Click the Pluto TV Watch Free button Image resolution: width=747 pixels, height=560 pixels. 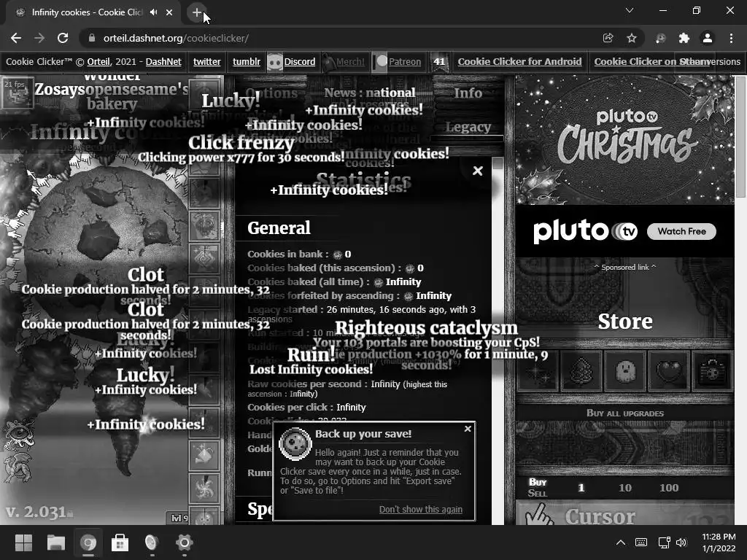pyautogui.click(x=681, y=231)
